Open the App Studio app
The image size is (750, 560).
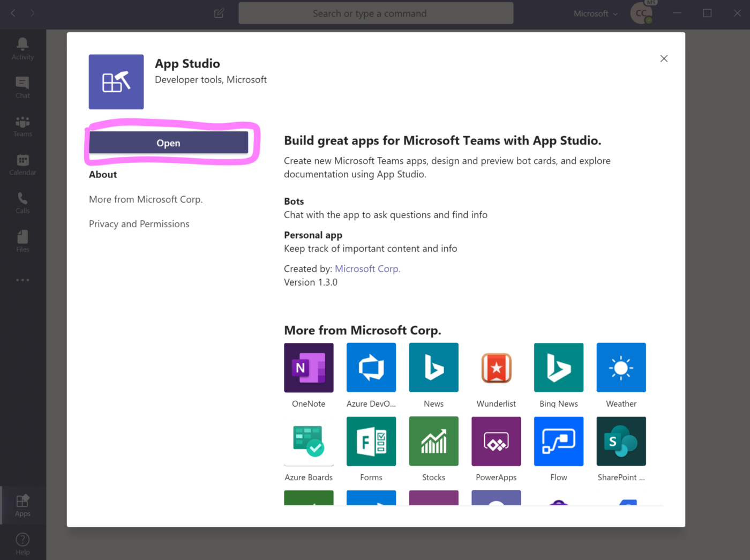pyautogui.click(x=168, y=143)
